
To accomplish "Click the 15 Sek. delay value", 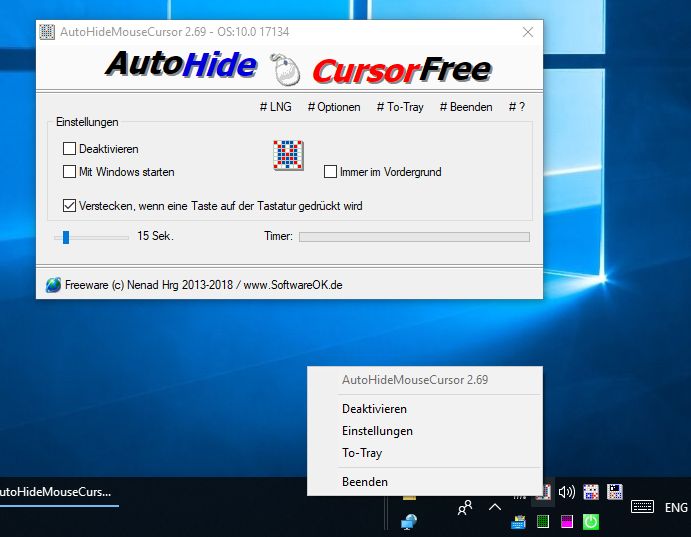I will click(x=155, y=236).
